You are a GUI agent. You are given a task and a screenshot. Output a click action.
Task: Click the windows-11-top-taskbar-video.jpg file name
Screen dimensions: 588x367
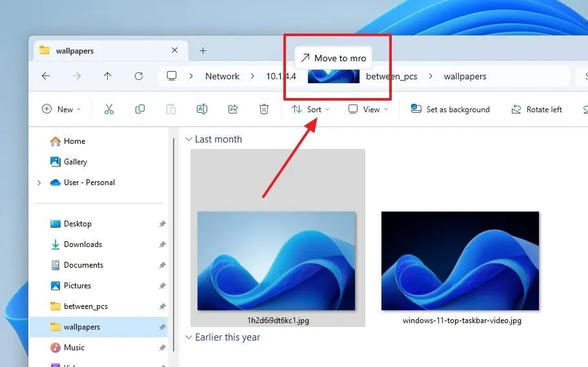click(462, 321)
